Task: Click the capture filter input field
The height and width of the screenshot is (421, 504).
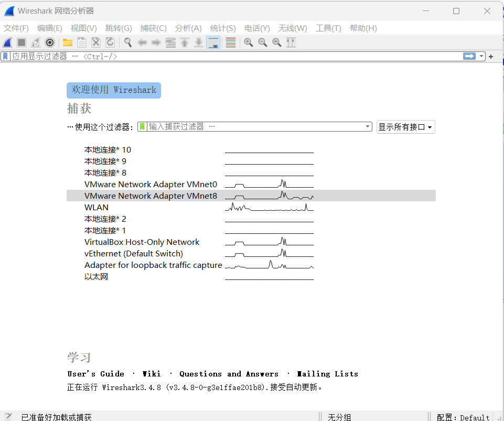Action: click(x=254, y=126)
